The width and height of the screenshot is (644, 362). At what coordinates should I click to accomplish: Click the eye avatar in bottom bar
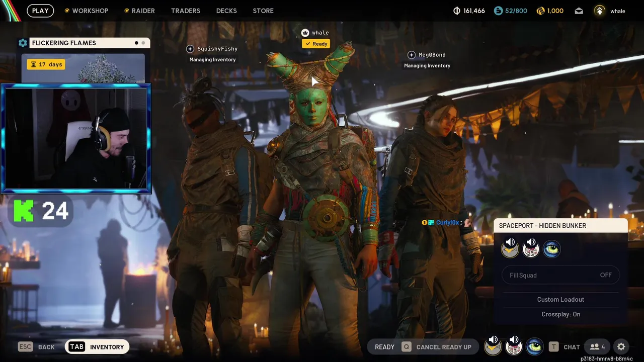pyautogui.click(x=534, y=346)
